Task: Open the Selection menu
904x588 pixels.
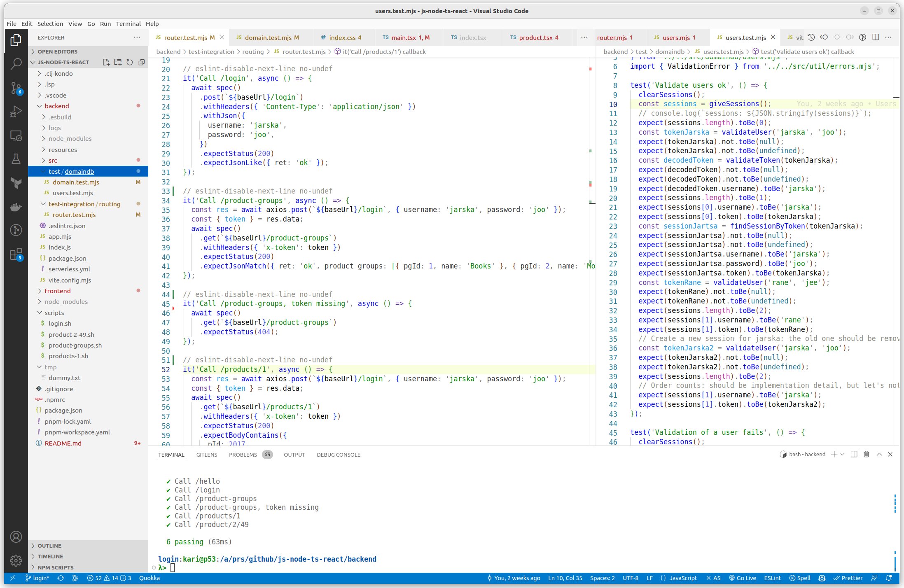Action: pyautogui.click(x=50, y=24)
